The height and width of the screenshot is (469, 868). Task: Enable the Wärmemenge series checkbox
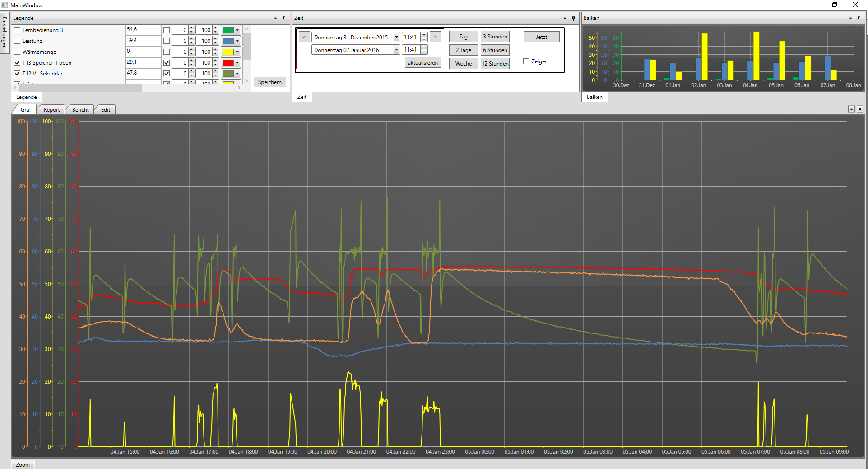click(17, 52)
